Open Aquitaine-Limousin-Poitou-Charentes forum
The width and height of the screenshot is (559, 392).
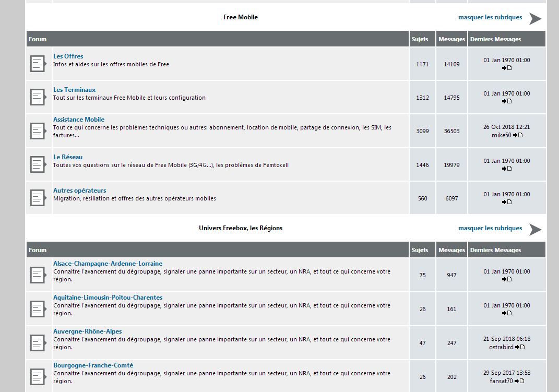[x=108, y=298]
